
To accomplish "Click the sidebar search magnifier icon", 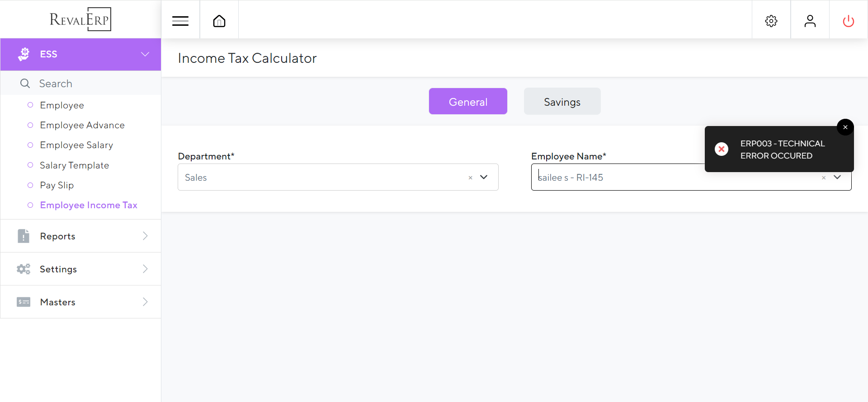I will [25, 84].
